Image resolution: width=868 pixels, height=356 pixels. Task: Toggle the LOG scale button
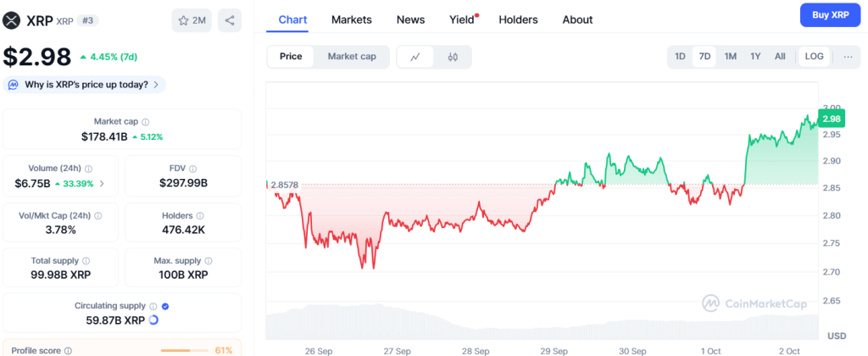click(x=814, y=57)
